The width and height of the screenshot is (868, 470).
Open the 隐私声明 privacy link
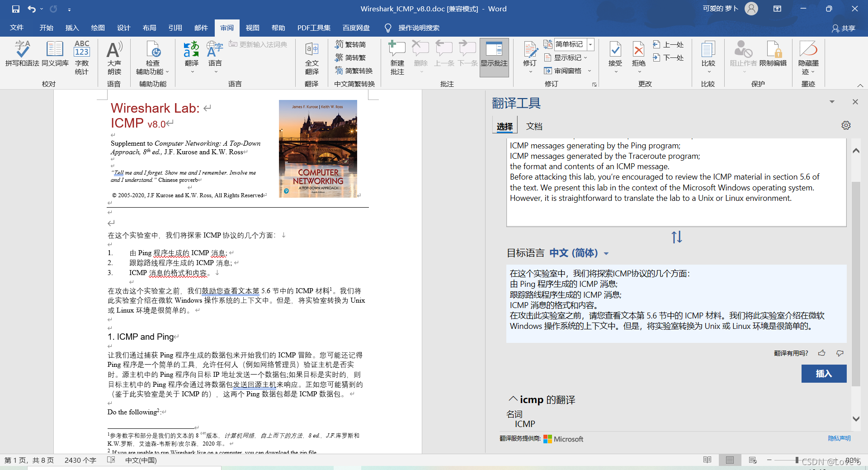click(x=839, y=438)
